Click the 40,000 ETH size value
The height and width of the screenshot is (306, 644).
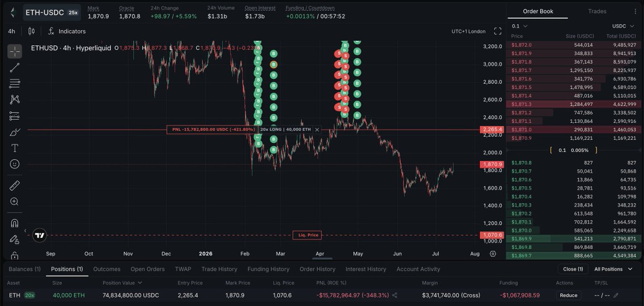tap(68, 295)
